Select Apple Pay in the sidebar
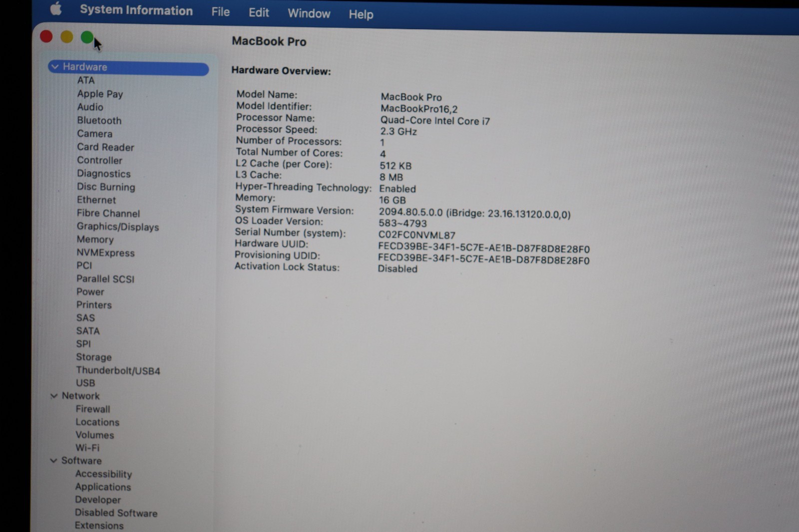 (100, 94)
